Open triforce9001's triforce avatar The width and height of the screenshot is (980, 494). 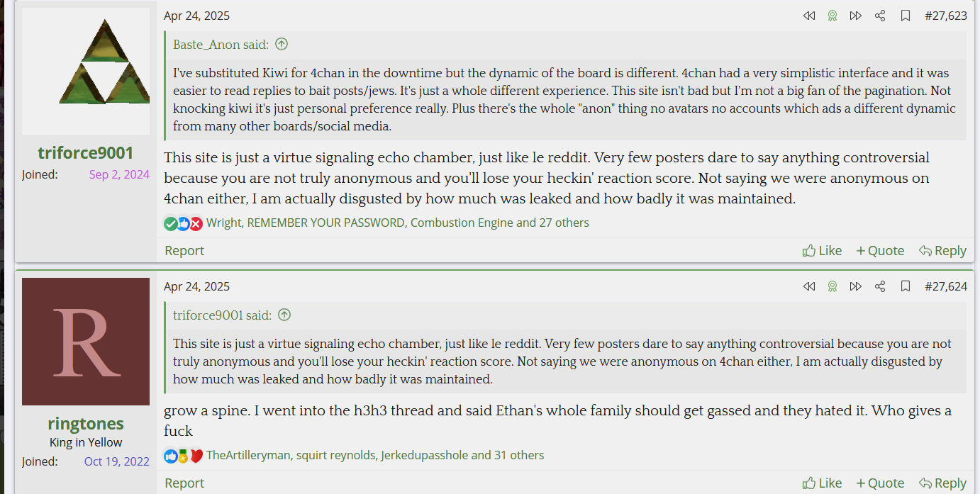(86, 71)
